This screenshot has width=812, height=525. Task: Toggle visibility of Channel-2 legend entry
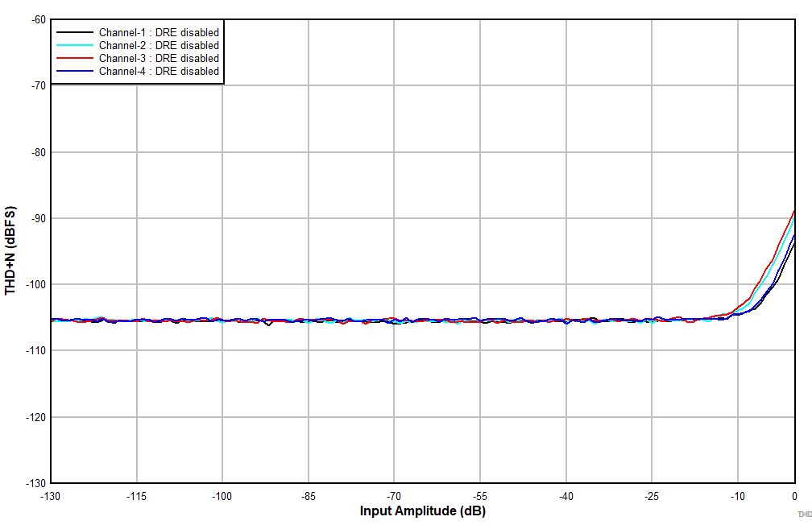(x=157, y=45)
